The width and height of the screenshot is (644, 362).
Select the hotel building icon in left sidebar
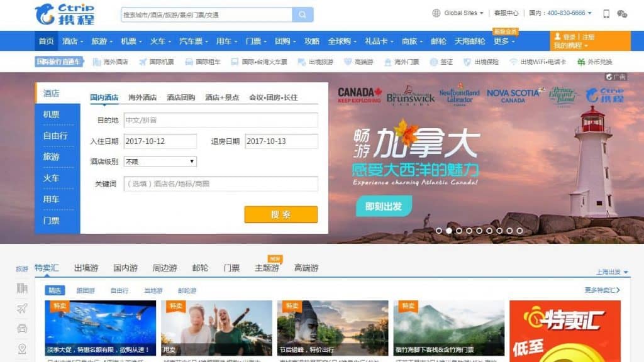[x=22, y=288]
